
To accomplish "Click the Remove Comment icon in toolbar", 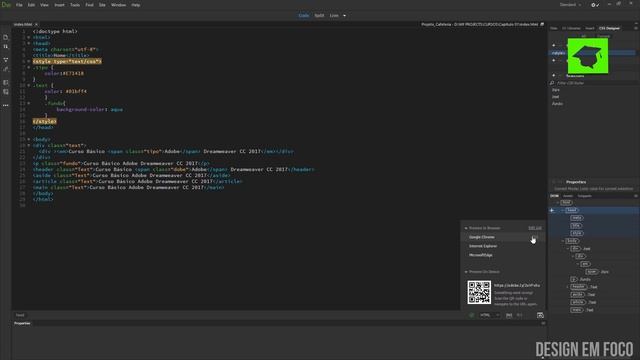I will click(6, 92).
